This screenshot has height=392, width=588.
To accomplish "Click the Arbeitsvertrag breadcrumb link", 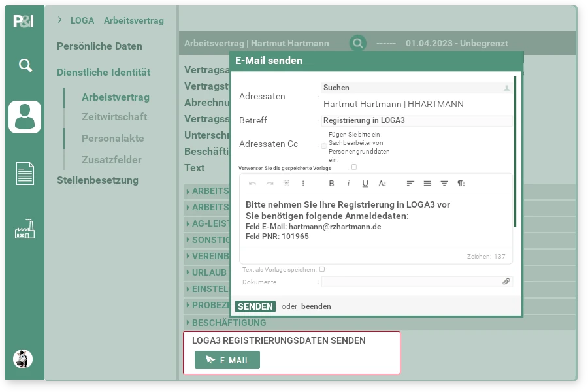I will (x=134, y=20).
